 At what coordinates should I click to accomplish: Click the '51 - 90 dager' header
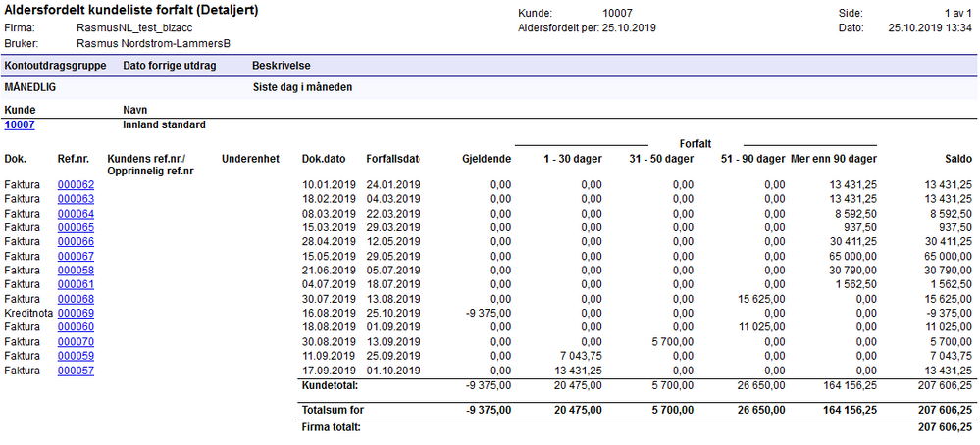[752, 159]
